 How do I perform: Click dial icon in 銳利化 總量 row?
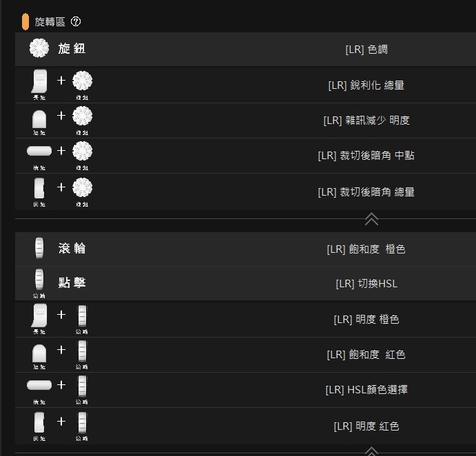pyautogui.click(x=82, y=81)
